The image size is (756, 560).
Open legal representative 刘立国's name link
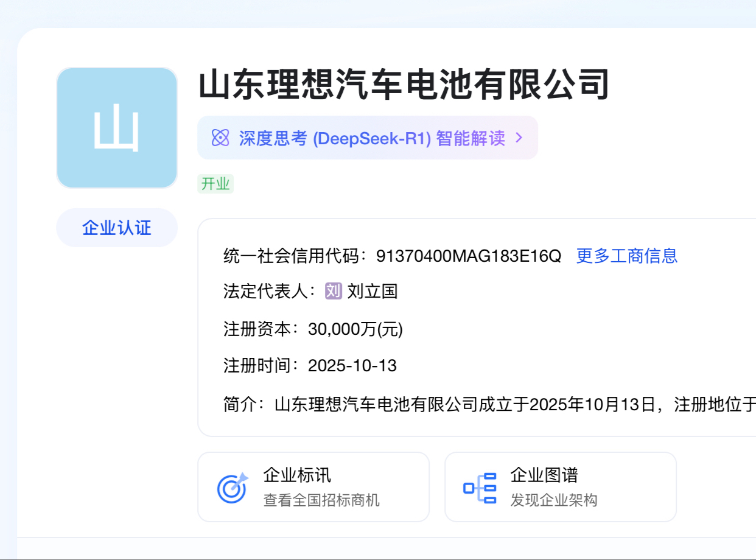[372, 292]
